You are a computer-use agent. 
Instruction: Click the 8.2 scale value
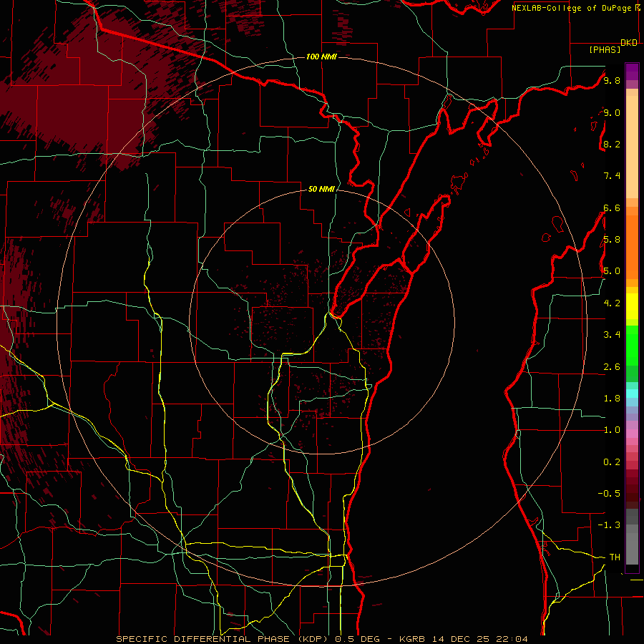(x=612, y=144)
